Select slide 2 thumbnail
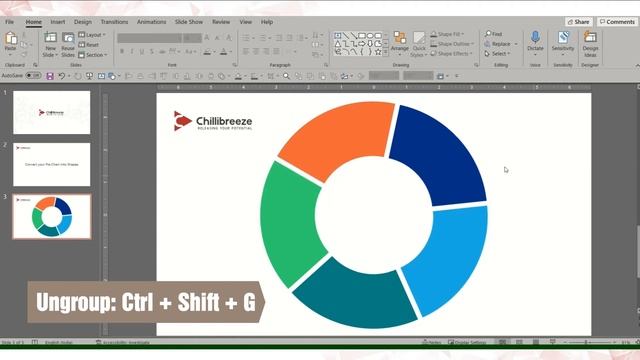This screenshot has height=360, width=640. tap(51, 164)
